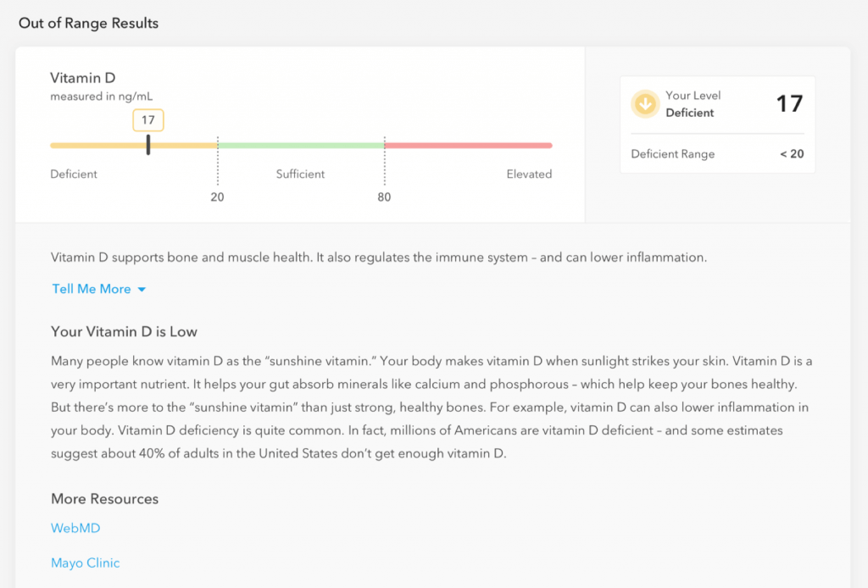Click the Deficient label under the bar
The image size is (868, 588).
74,174
